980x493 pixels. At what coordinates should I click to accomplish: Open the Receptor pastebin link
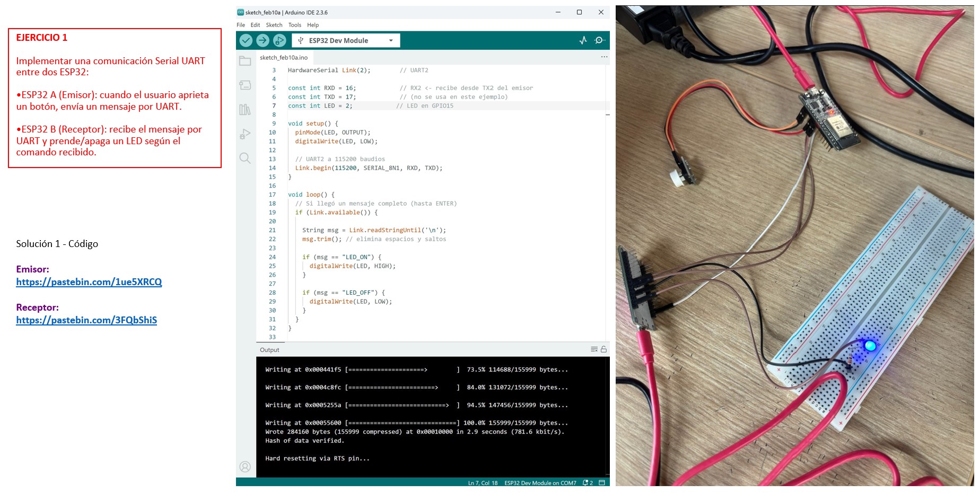[86, 320]
